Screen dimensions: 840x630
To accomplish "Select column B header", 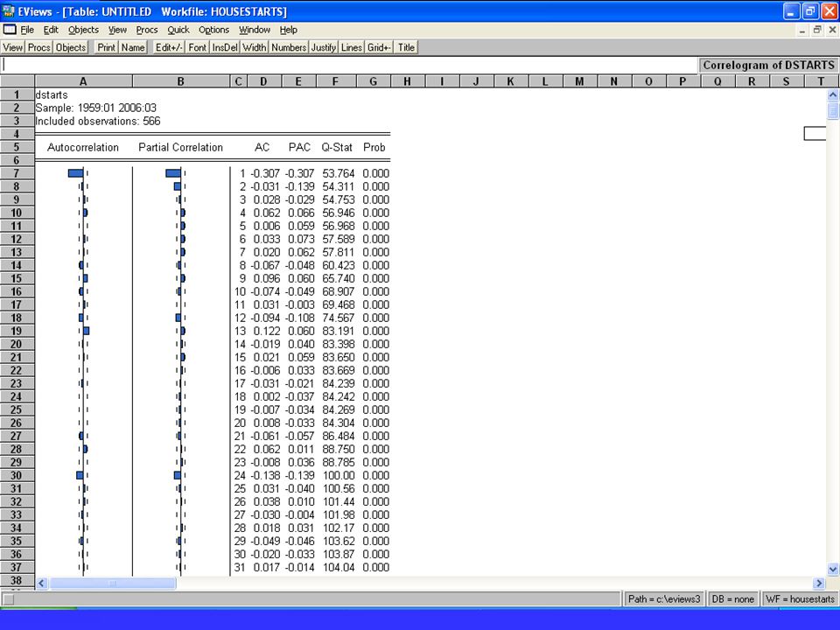I will tap(180, 81).
